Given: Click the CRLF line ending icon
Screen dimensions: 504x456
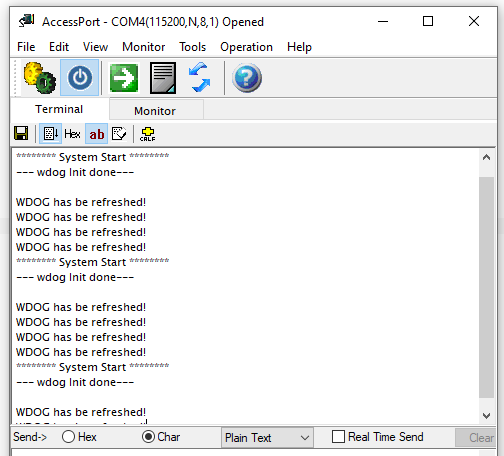Looking at the screenshot, I should tap(148, 134).
